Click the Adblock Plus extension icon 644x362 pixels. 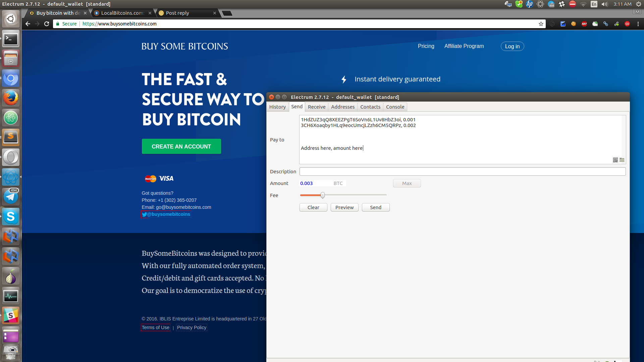point(584,24)
